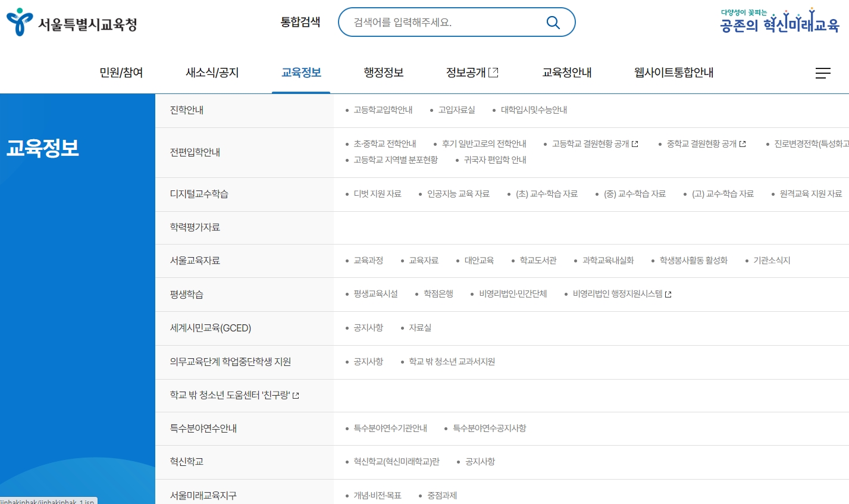Screen dimensions: 849x504
Task: Open the 학생봉사활동 활성화 link
Action: point(694,261)
